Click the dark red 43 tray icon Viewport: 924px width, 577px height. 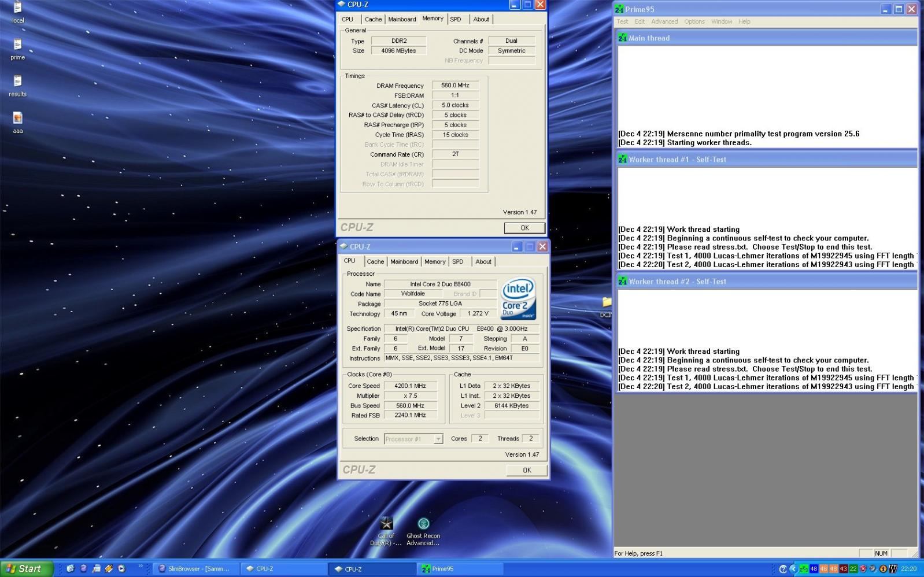tap(843, 569)
